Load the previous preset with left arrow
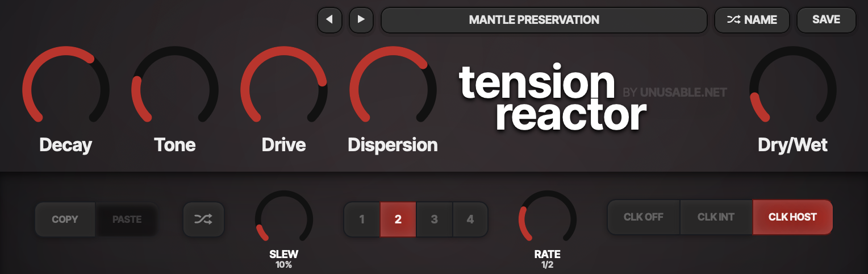Viewport: 868px width, 274px height. pos(329,20)
